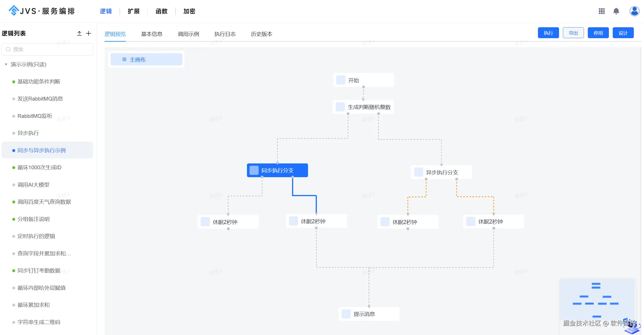Open 调用百度天气查询数据 logic item
This screenshot has height=335, width=644.
(x=44, y=202)
